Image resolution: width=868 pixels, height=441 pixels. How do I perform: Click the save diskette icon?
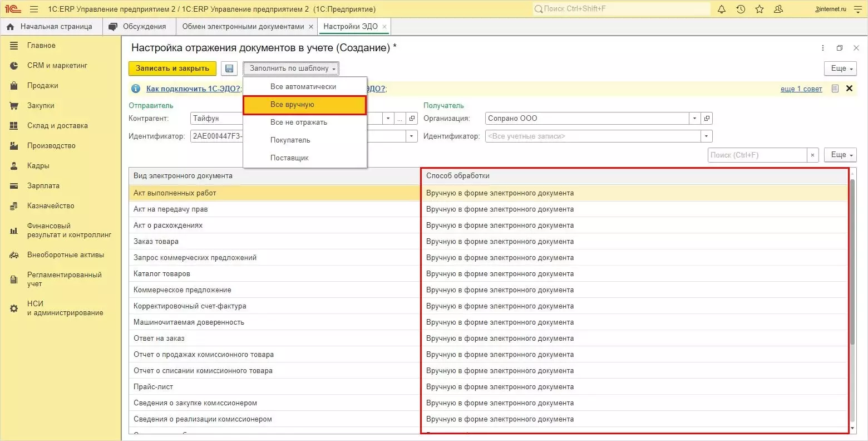[229, 68]
